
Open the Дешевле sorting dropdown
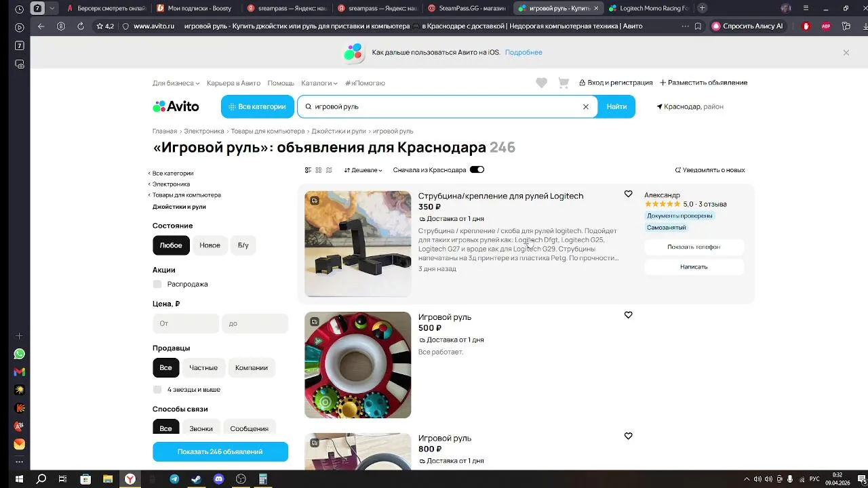(363, 170)
